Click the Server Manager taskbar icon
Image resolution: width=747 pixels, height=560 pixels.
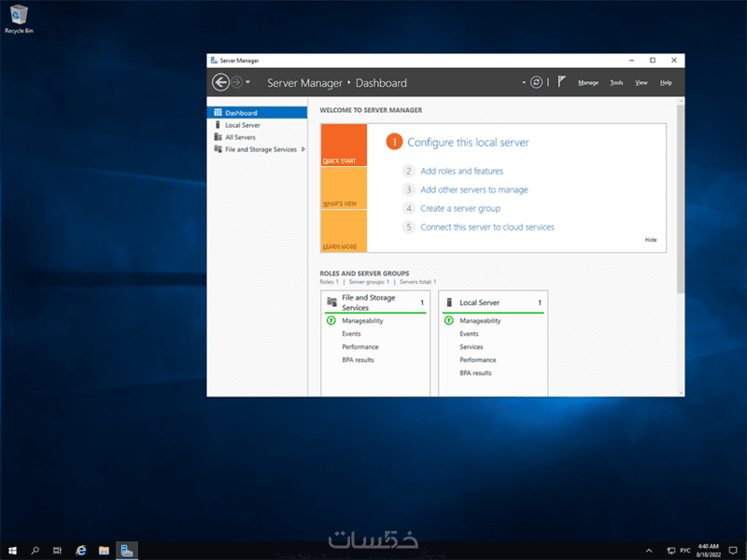(x=127, y=551)
